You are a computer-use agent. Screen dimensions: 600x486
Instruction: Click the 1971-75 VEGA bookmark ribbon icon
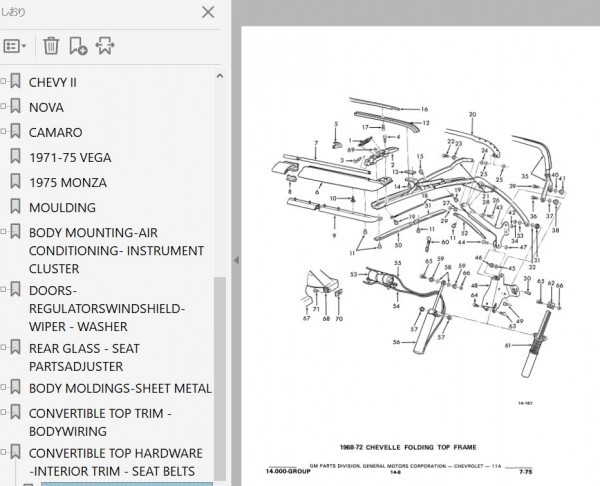point(15,156)
